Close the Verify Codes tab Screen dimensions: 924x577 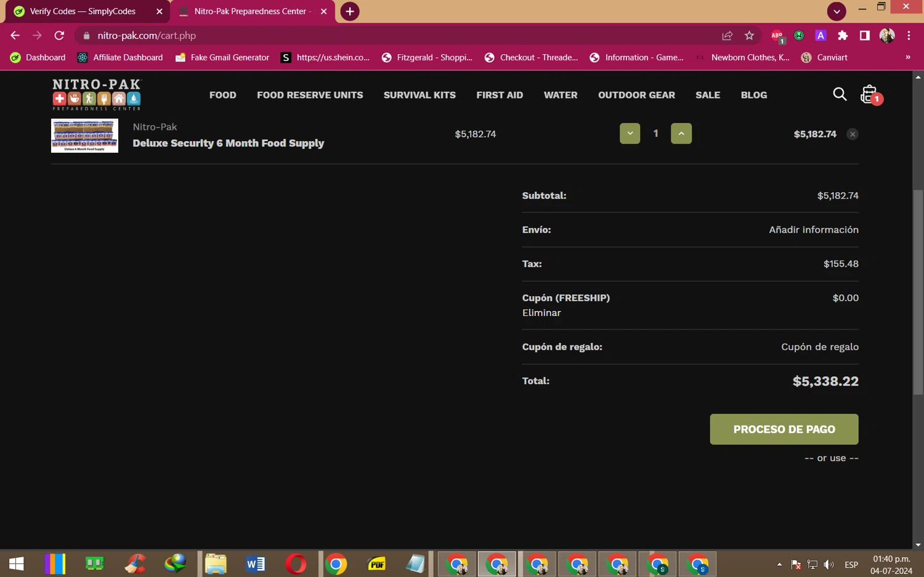[159, 11]
